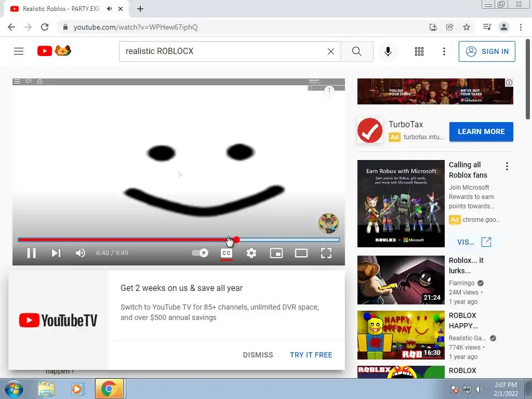
Task: Open the Windows Start menu
Action: tap(14, 389)
